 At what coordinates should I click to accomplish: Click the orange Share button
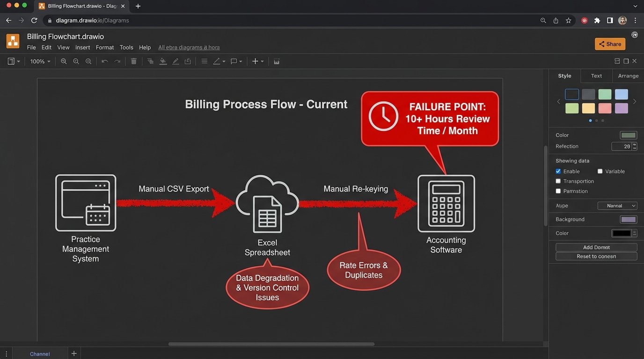coord(609,43)
